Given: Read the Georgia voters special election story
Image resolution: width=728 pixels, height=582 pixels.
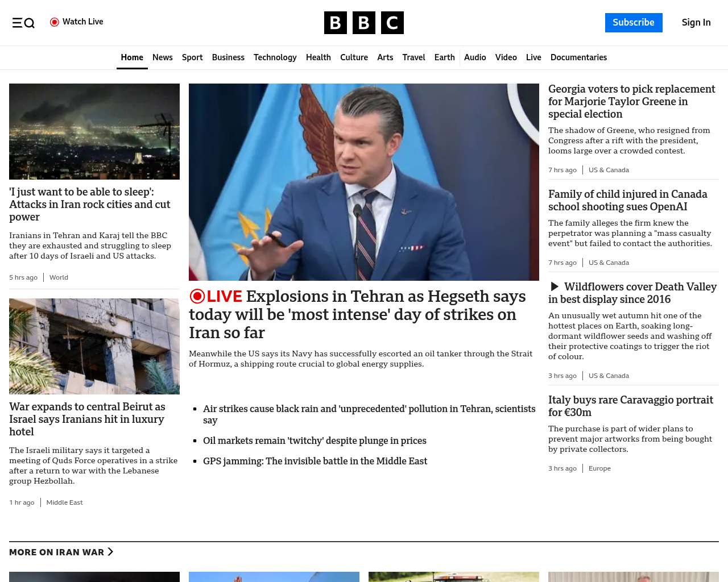Looking at the screenshot, I should tap(631, 101).
